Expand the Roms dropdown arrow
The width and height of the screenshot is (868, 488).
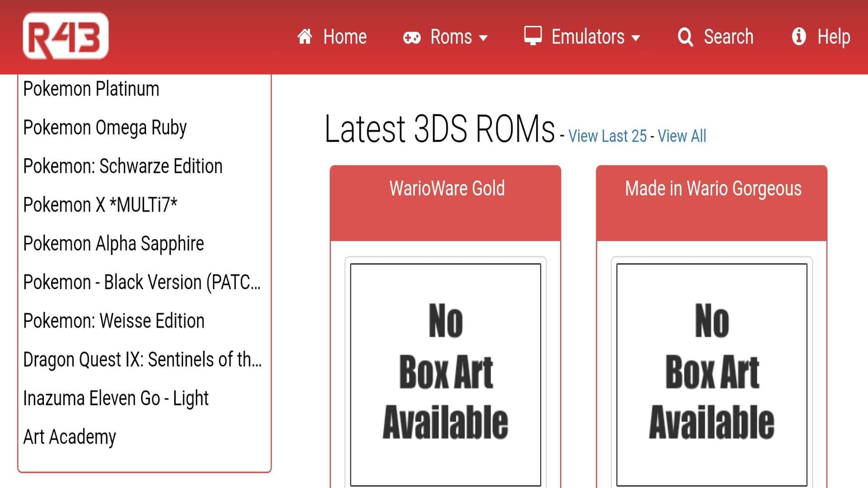pyautogui.click(x=483, y=38)
